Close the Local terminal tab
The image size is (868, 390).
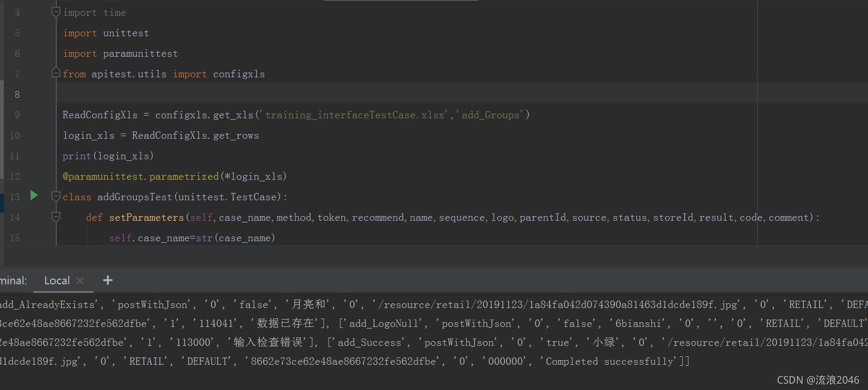[80, 281]
